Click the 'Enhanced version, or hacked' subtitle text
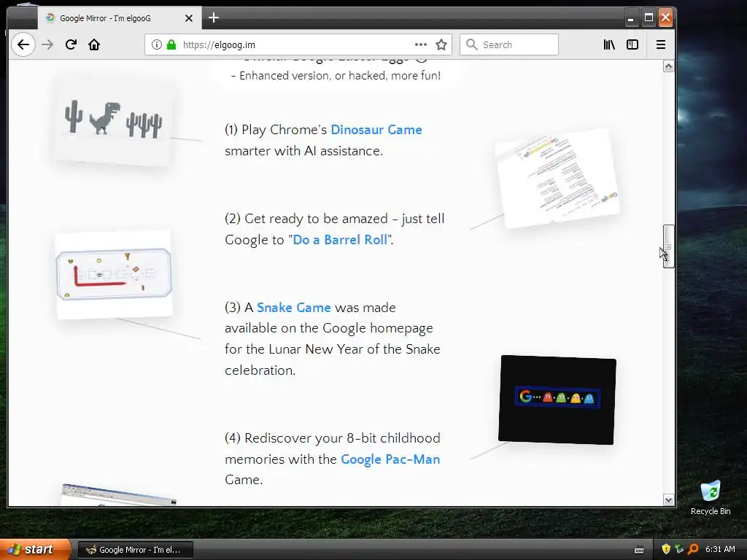The image size is (747, 560). tap(336, 76)
